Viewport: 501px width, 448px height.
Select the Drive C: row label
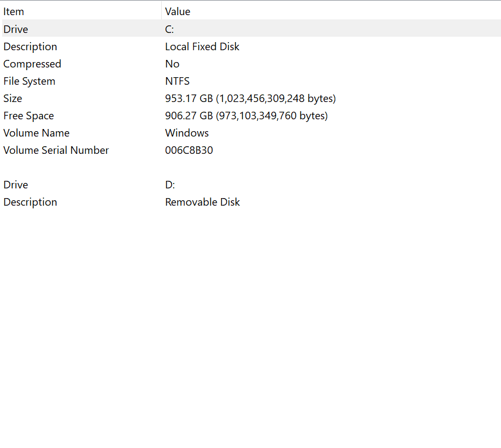point(16,29)
